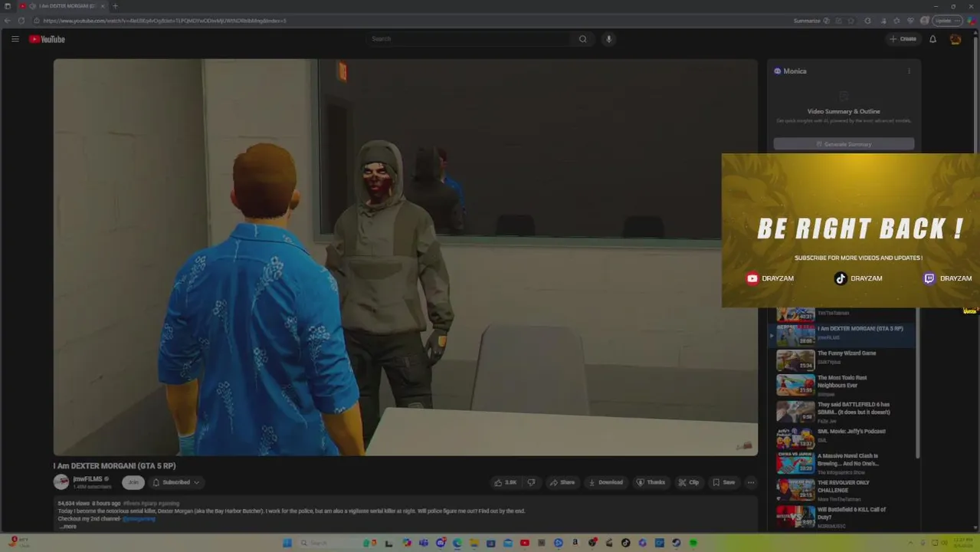Click the Summarize button in browser toolbar

click(811, 21)
